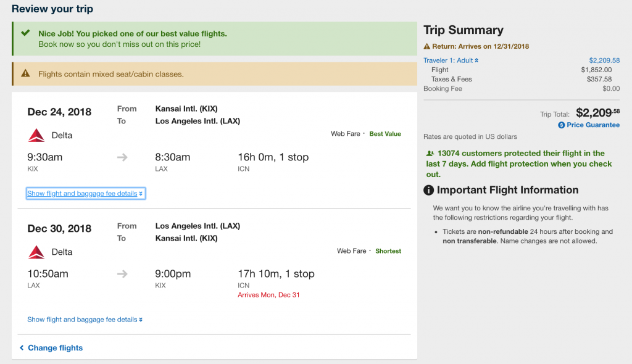Click the warning triangle in mixed cabin banner

25,73
